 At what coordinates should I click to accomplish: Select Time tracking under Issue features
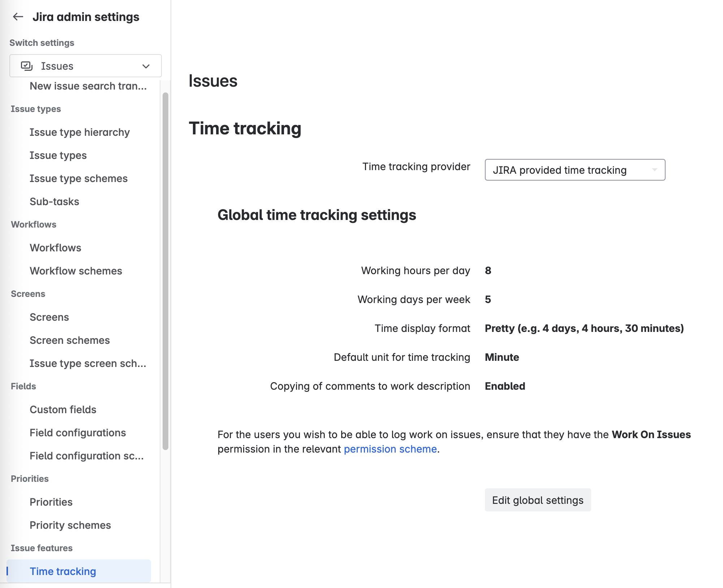pyautogui.click(x=63, y=571)
